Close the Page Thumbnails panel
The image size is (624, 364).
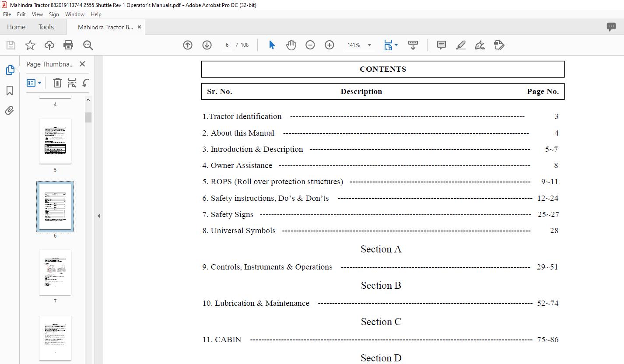click(82, 64)
